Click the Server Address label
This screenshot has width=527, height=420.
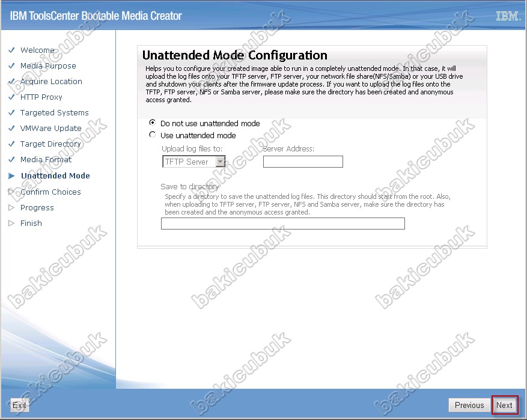click(x=288, y=148)
